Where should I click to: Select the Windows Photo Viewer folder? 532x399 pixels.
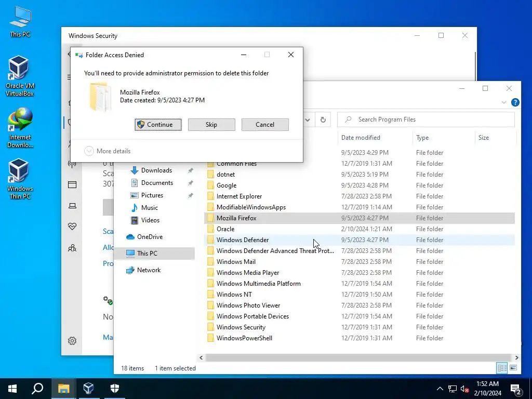pos(360,305)
